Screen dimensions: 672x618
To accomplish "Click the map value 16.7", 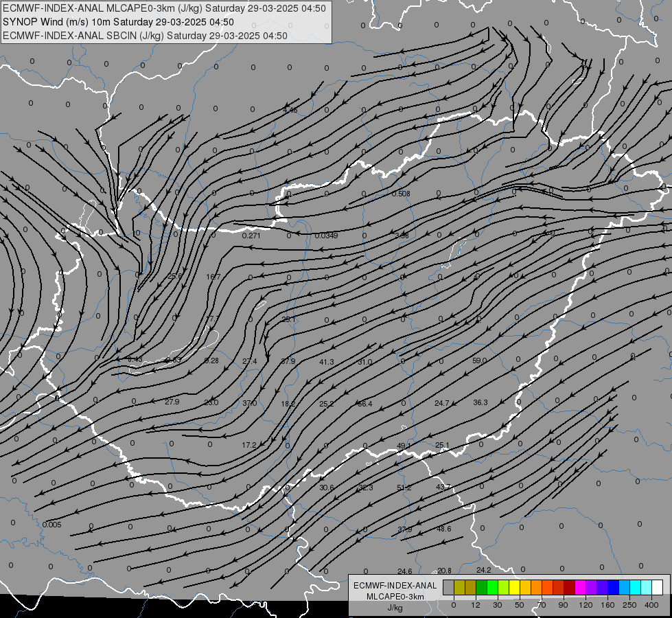I will (x=213, y=277).
